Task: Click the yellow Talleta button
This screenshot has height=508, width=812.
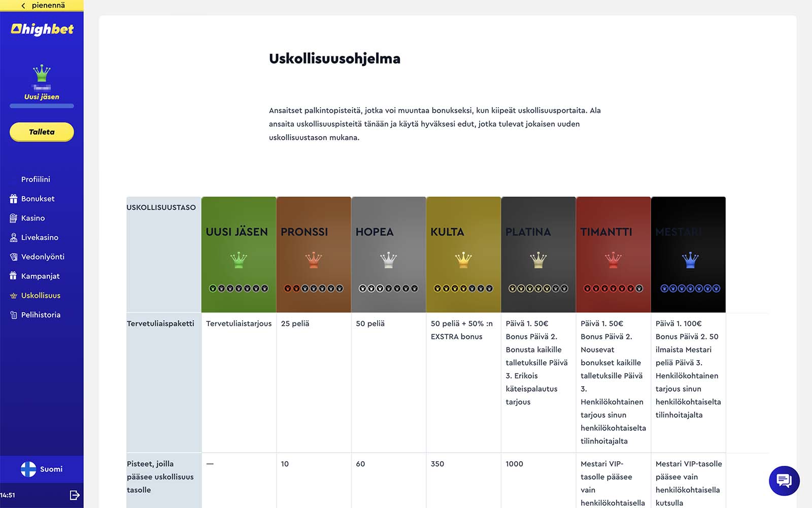Action: click(x=42, y=132)
